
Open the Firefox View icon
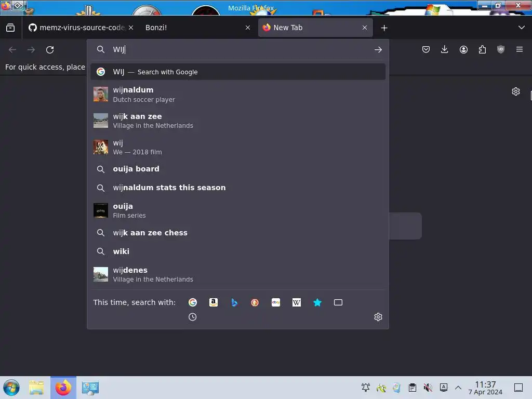coord(10,28)
